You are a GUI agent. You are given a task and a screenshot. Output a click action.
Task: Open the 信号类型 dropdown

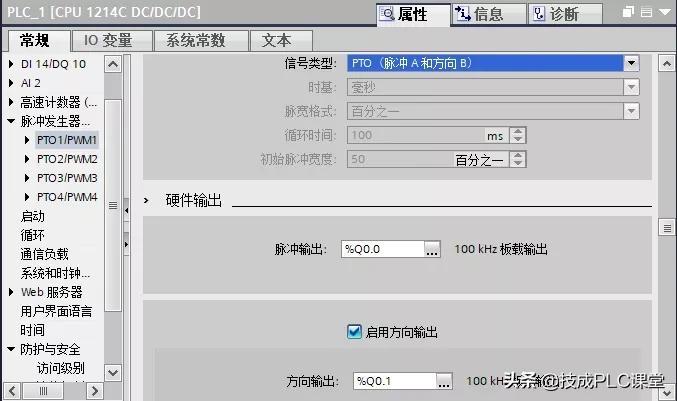631,63
